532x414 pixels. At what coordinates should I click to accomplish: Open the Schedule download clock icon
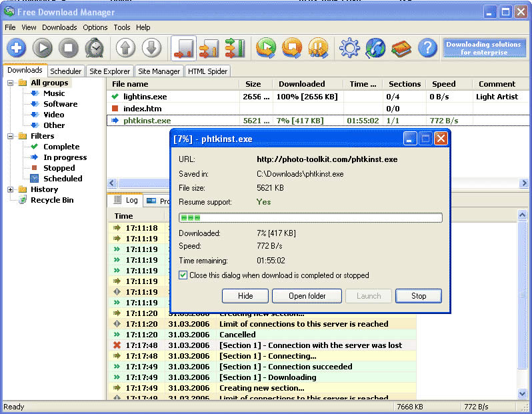94,48
